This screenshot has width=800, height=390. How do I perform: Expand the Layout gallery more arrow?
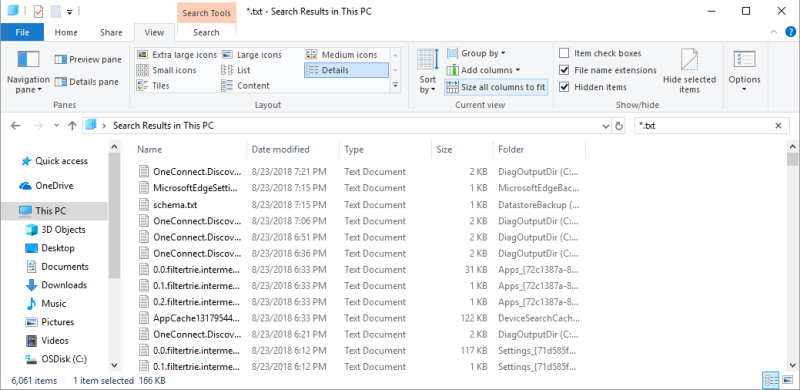click(395, 86)
